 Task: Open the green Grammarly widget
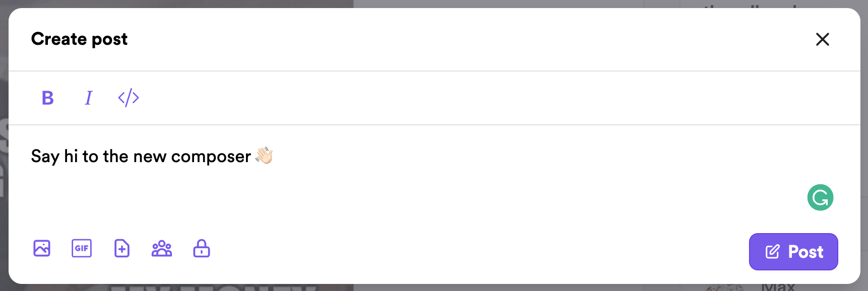click(x=820, y=197)
